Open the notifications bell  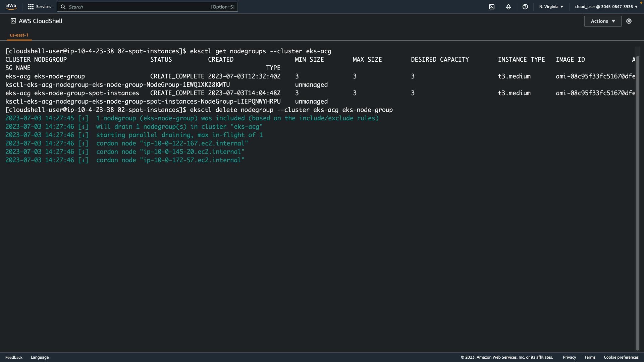508,7
